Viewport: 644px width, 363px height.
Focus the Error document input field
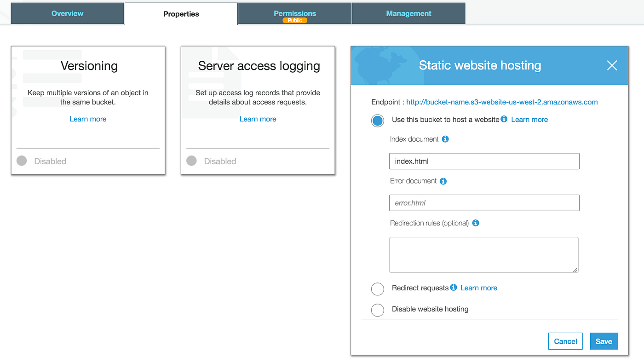(x=484, y=203)
